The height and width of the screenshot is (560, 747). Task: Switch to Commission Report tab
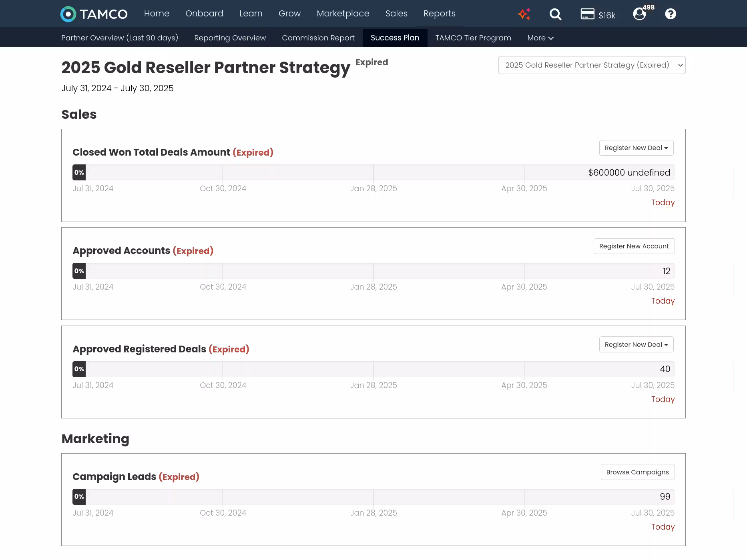click(x=318, y=38)
